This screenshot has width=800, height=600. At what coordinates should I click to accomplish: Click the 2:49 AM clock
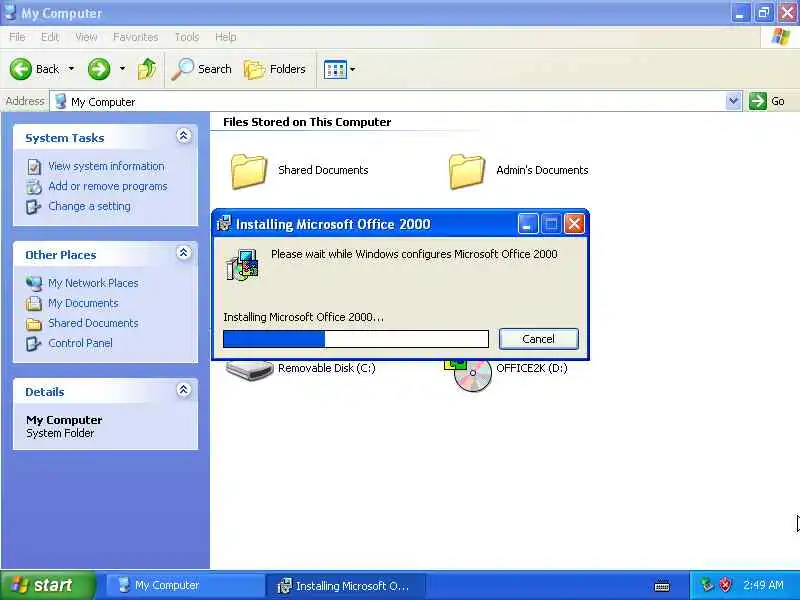[763, 585]
